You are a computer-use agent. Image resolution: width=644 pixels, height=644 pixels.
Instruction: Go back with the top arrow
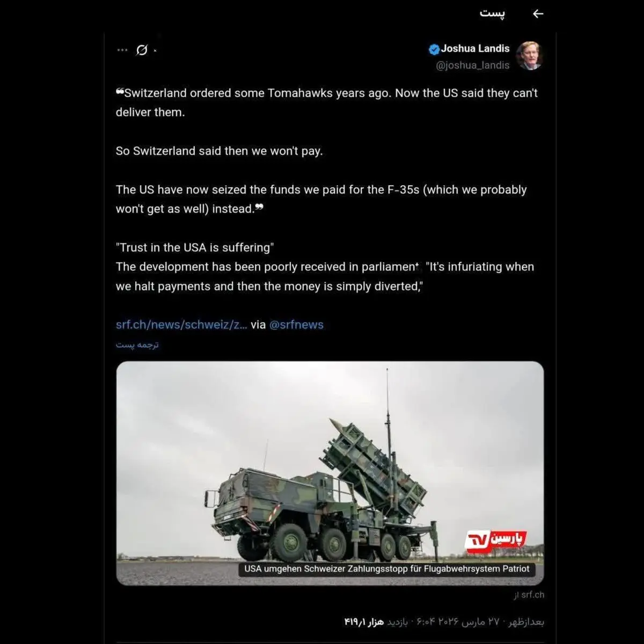(x=538, y=14)
